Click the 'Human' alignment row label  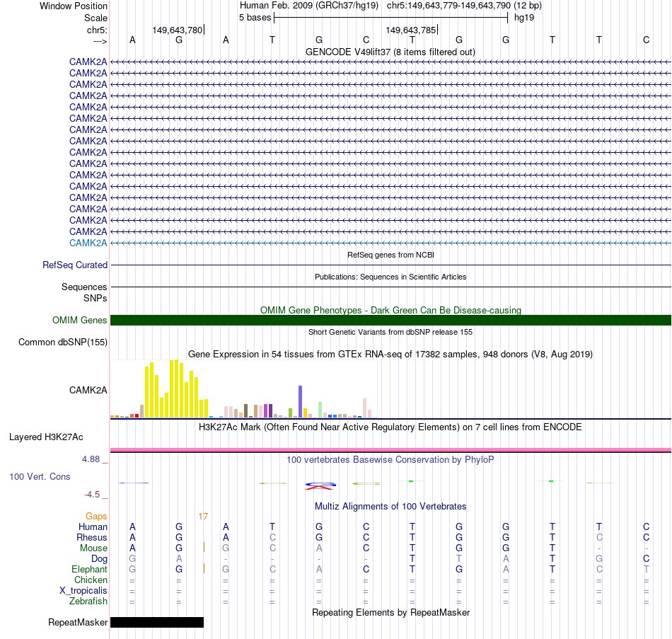pos(93,527)
